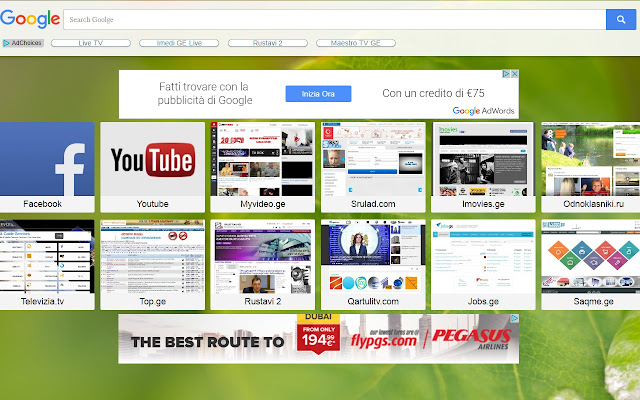This screenshot has height=400, width=640.
Task: Click the blue search magnifier button
Action: point(621,20)
